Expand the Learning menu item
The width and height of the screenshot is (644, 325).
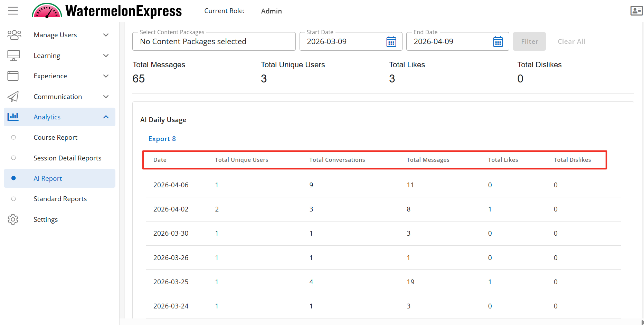click(x=47, y=56)
